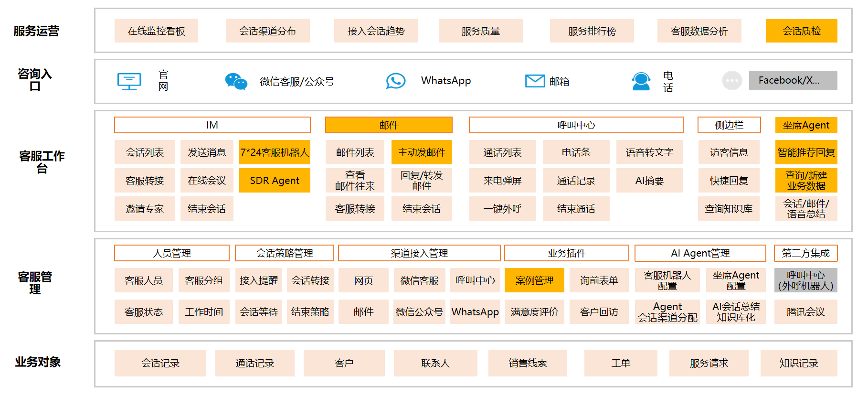868x397 pixels.
Task: Select 坐席Agent配置 box
Action: point(736,280)
